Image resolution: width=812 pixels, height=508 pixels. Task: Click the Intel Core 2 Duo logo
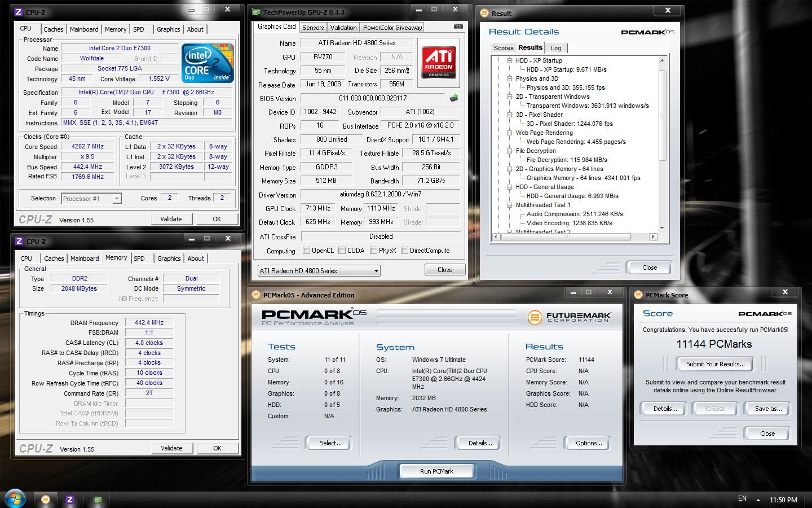pos(208,63)
